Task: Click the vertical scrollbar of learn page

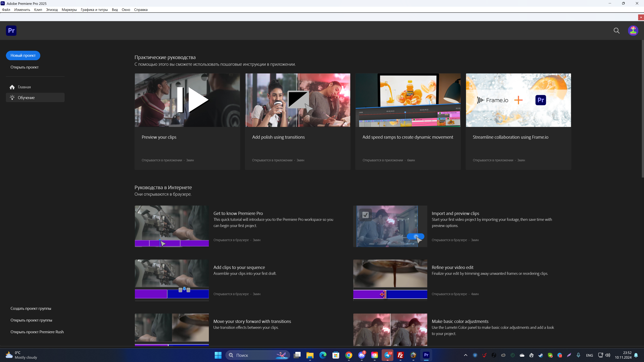Action: click(x=642, y=109)
